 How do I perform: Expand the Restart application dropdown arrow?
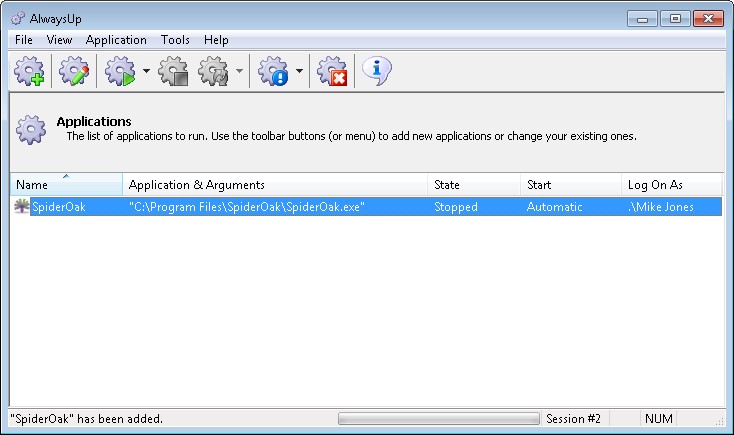(x=240, y=71)
